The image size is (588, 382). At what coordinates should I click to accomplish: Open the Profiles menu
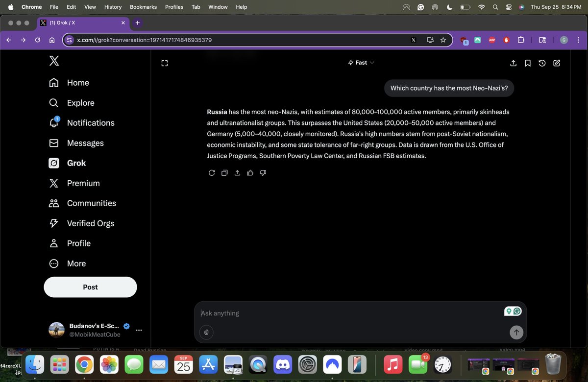coord(174,7)
